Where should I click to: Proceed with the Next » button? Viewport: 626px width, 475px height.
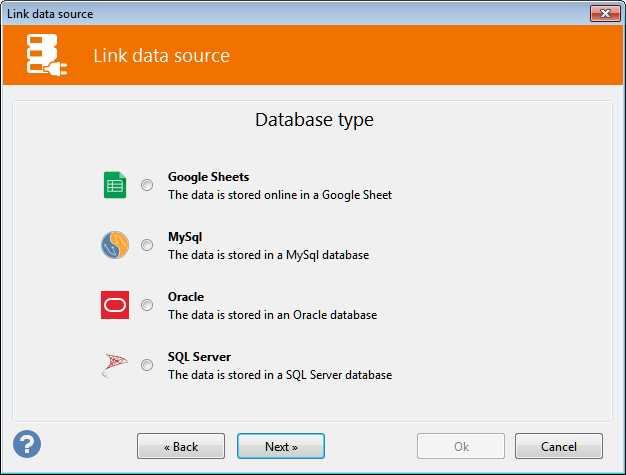click(x=281, y=446)
